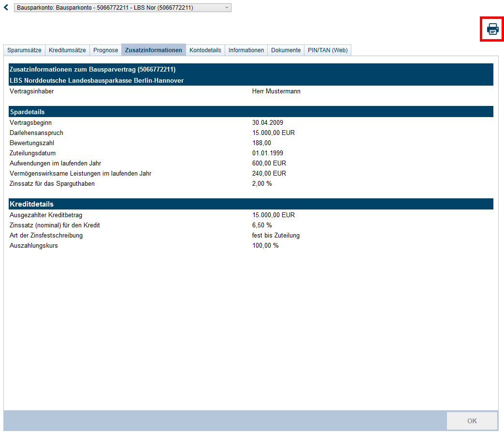Select the 'fest bis Zuteilung' value
The height and width of the screenshot is (432, 504).
click(275, 235)
